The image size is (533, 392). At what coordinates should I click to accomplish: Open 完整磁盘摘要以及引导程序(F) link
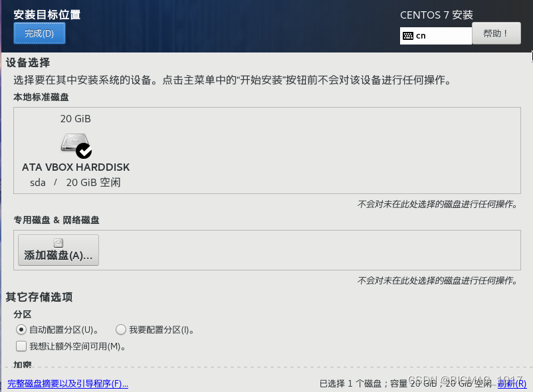[x=68, y=383]
